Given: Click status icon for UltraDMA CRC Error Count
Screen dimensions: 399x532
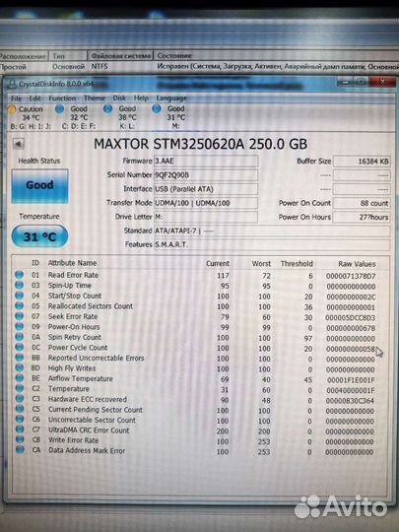Looking at the screenshot, I should point(20,430).
